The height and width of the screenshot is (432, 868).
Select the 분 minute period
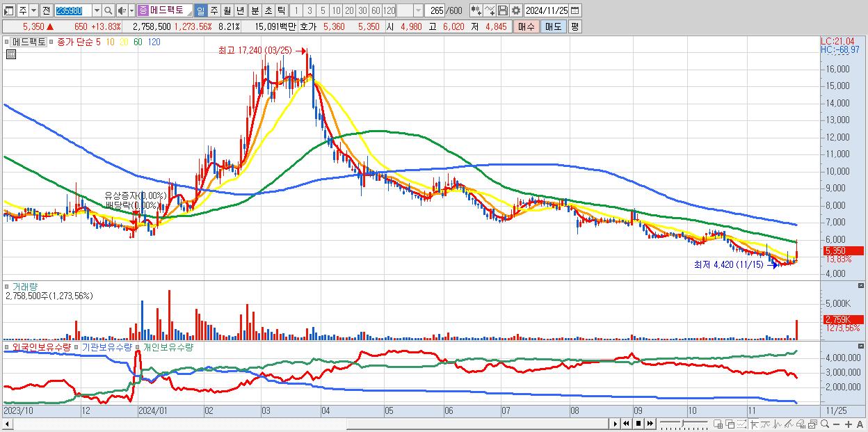click(x=255, y=10)
